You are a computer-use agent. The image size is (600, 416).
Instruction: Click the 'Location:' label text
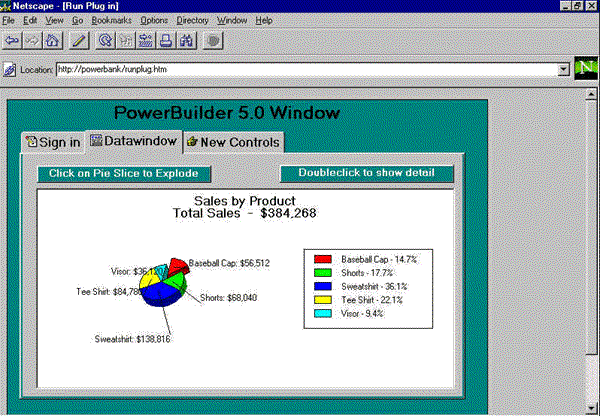point(36,70)
